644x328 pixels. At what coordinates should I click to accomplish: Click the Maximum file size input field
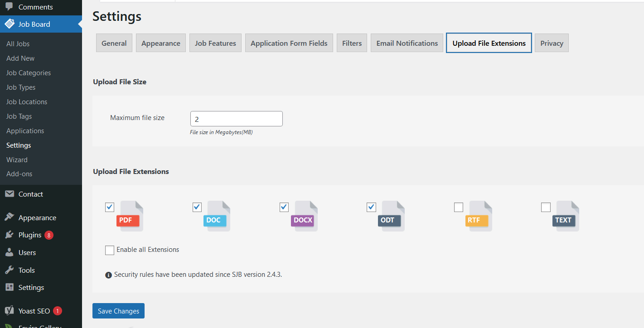click(x=236, y=119)
